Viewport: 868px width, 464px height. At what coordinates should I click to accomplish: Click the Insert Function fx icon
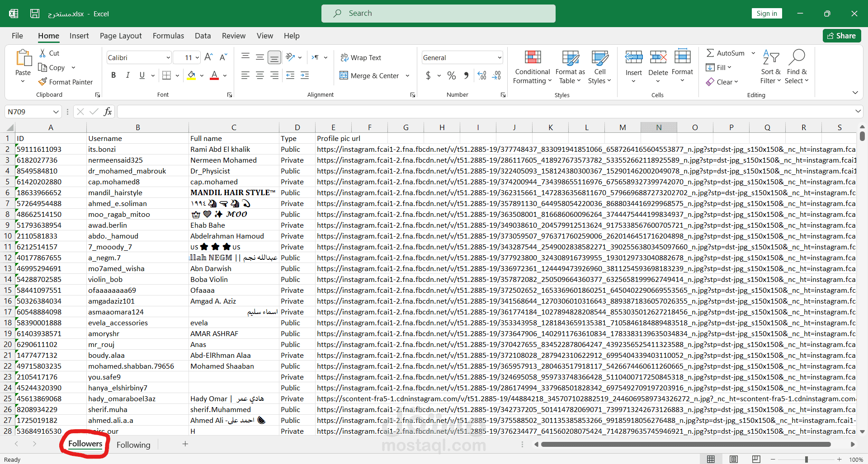tap(108, 112)
